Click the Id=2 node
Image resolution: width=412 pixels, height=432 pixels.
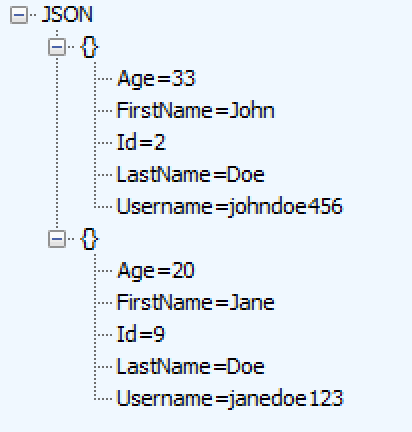coord(141,142)
